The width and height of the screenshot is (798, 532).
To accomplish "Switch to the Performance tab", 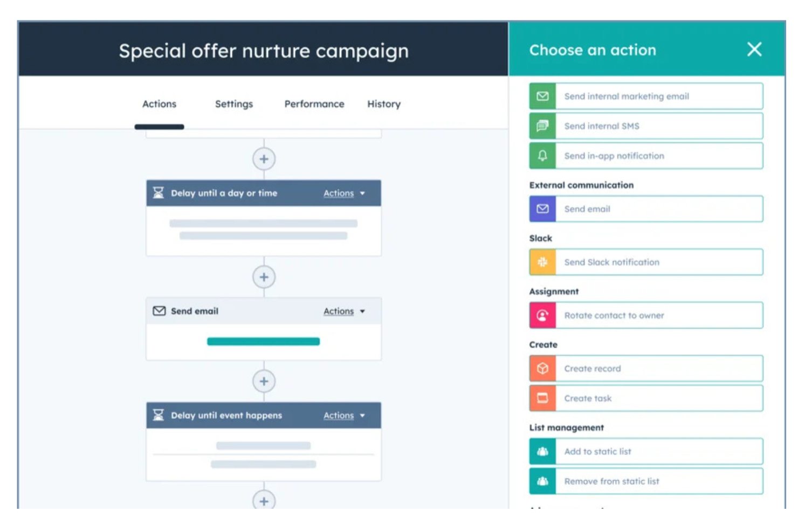I will pyautogui.click(x=314, y=104).
